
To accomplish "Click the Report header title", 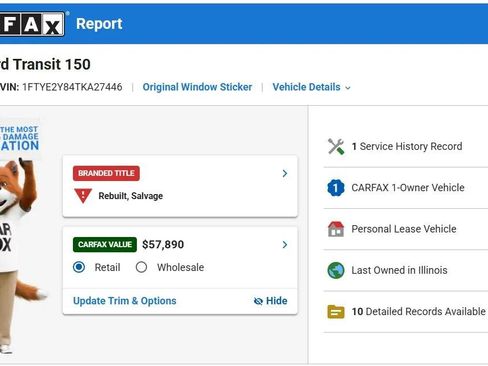I will [x=99, y=24].
